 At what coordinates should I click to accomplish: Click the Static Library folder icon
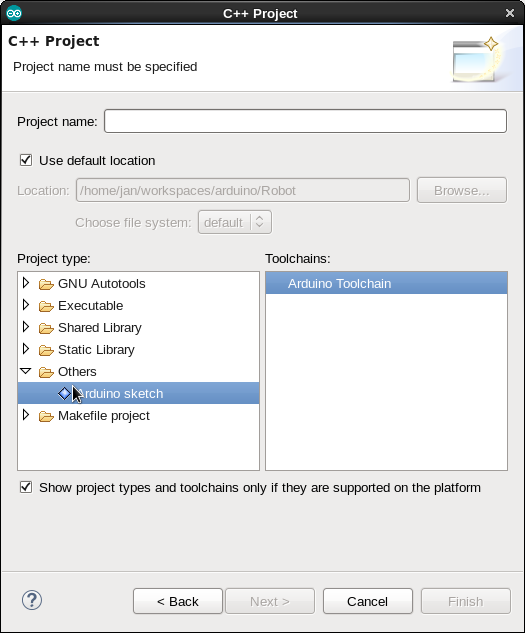pyautogui.click(x=46, y=350)
